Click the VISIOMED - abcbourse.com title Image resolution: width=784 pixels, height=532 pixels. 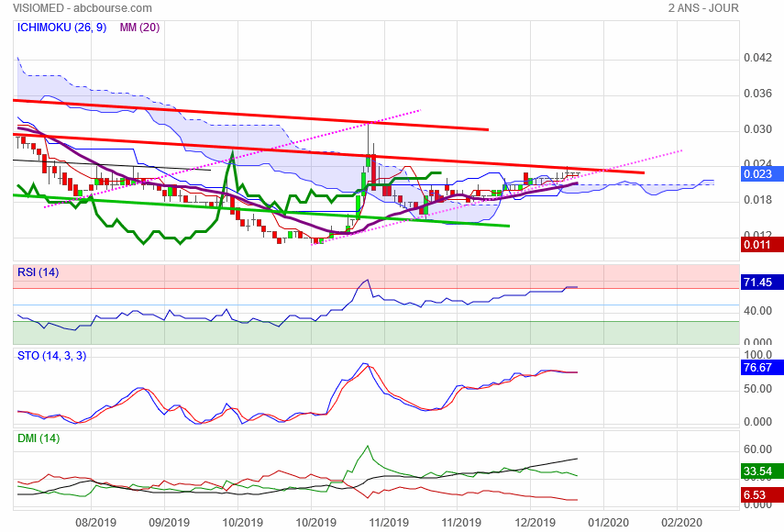point(83,8)
